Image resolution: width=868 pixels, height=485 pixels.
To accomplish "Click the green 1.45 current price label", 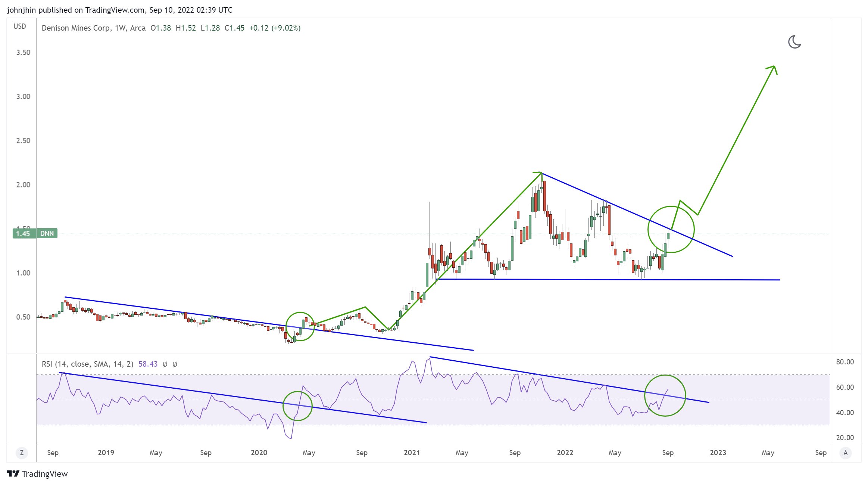I will tap(23, 234).
